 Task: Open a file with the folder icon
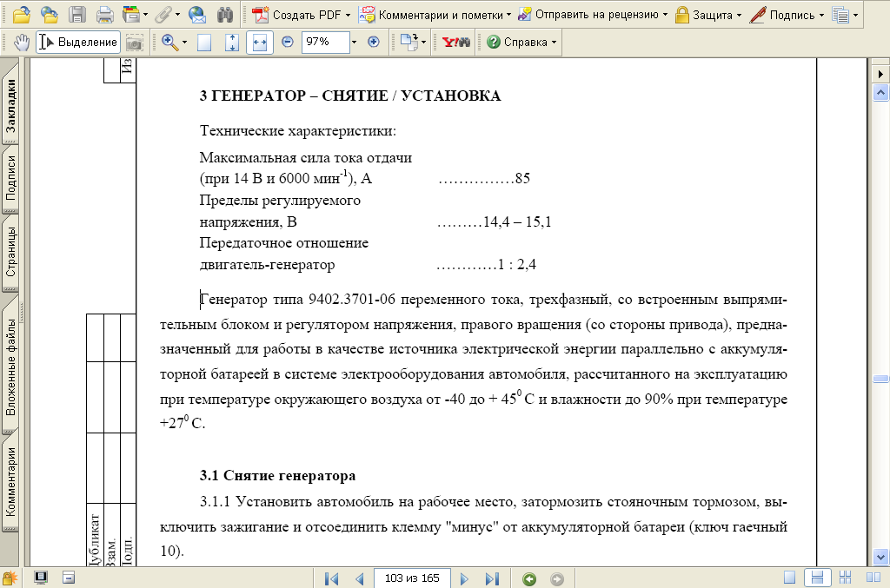(x=22, y=15)
